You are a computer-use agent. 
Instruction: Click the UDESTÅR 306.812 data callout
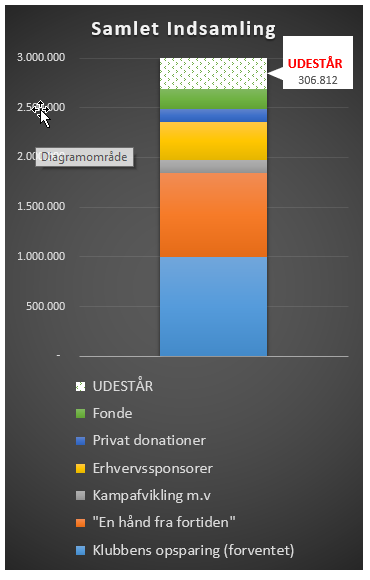[318, 63]
